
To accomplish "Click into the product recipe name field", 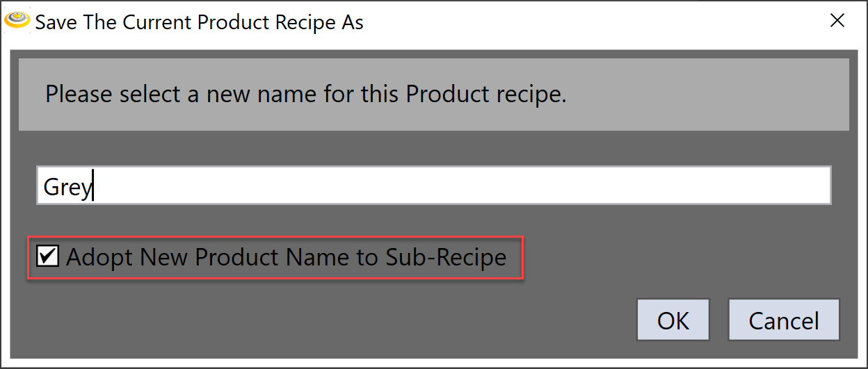I will click(x=433, y=186).
